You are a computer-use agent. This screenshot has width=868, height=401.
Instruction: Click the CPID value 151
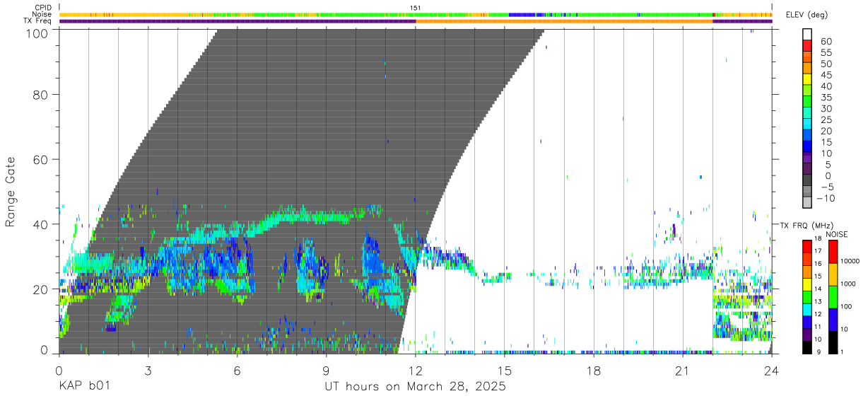(416, 8)
